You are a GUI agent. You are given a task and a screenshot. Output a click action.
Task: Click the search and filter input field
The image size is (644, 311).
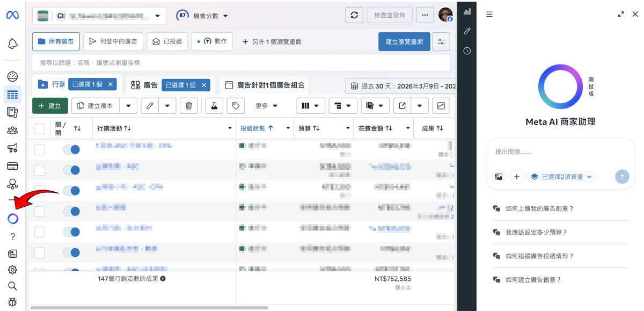[x=241, y=63]
